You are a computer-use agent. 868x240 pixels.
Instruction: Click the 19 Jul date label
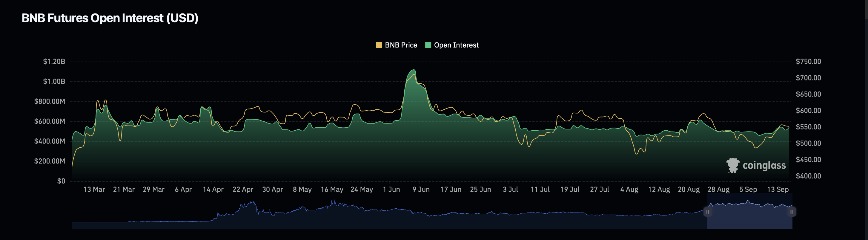coord(570,189)
